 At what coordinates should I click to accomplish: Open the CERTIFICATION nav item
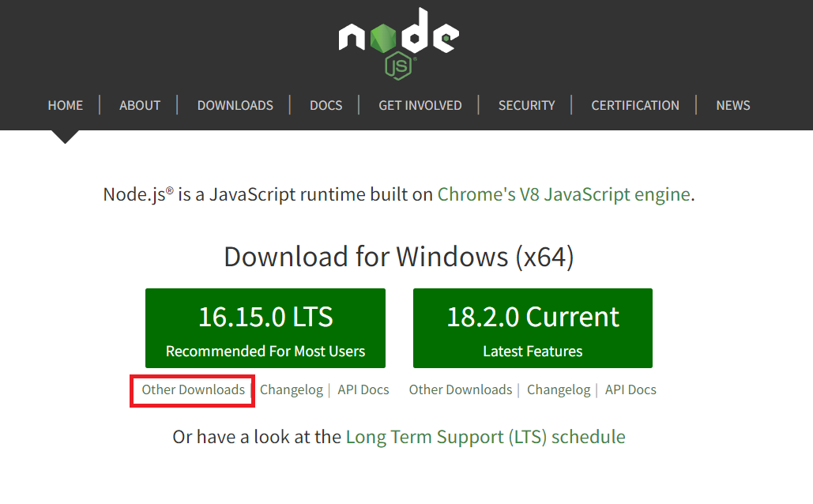click(635, 105)
